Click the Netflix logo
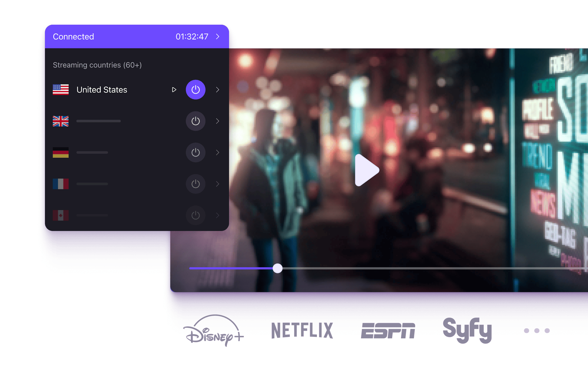The width and height of the screenshot is (588, 386). [302, 330]
